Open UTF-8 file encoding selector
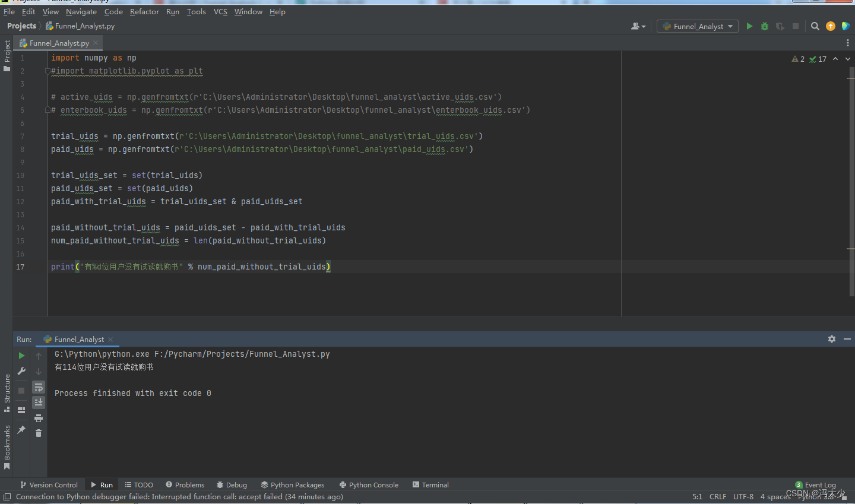Screen dimensions: 855x504 pos(743,497)
